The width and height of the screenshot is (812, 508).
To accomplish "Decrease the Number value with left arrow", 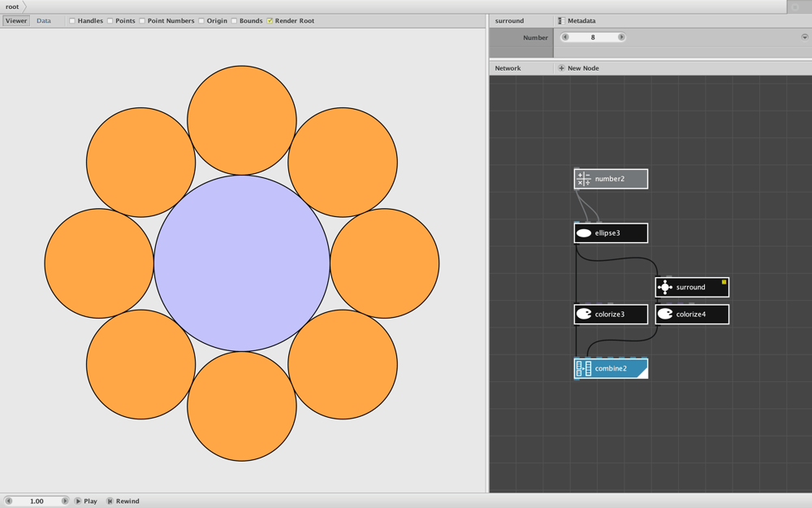I will click(x=565, y=37).
